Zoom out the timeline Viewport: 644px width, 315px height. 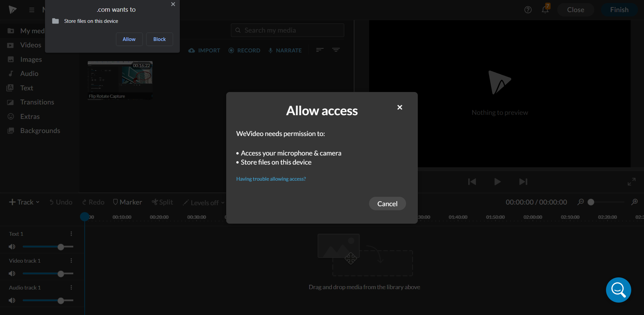pyautogui.click(x=580, y=202)
